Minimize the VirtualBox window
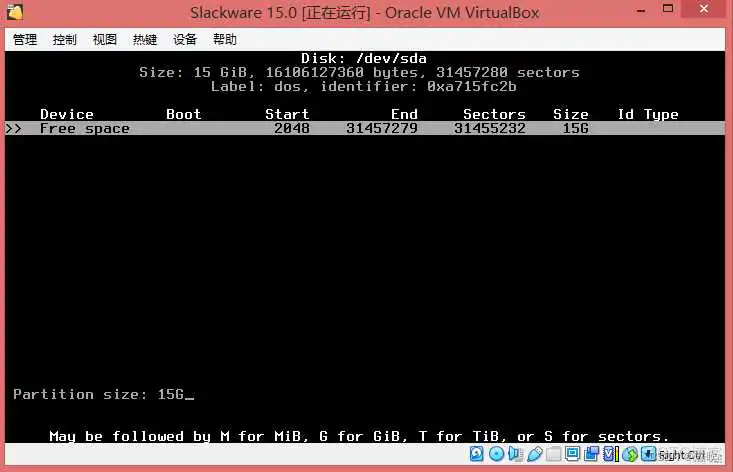The height and width of the screenshot is (472, 733). 641,10
